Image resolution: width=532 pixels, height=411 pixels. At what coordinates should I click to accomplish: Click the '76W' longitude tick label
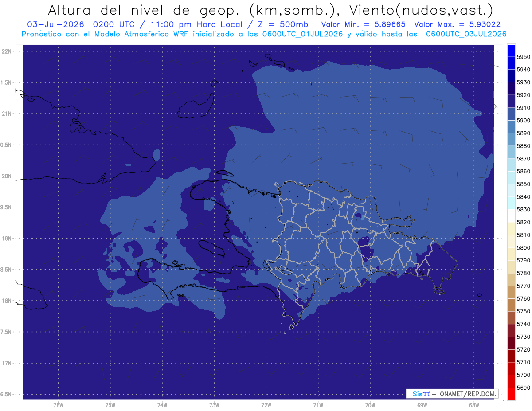[58, 405]
